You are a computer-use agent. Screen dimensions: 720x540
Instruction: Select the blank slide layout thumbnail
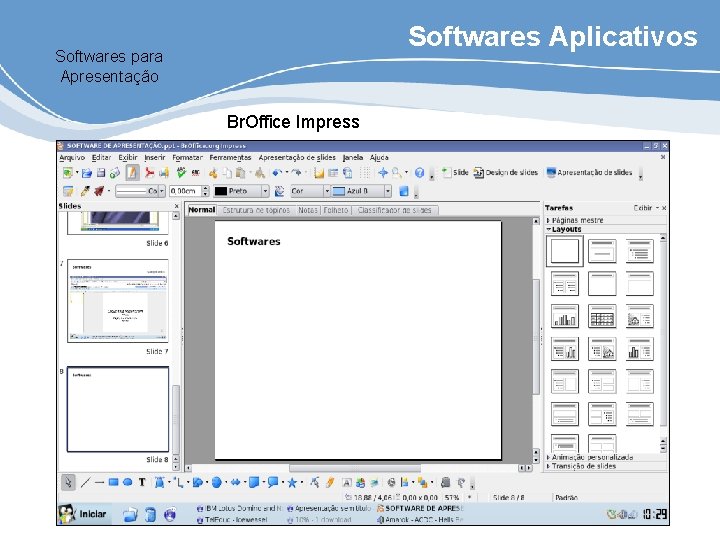[564, 251]
